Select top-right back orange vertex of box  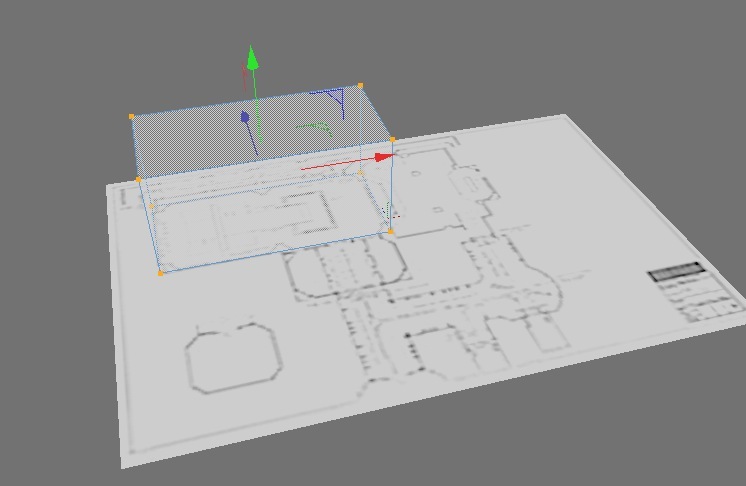(360, 86)
